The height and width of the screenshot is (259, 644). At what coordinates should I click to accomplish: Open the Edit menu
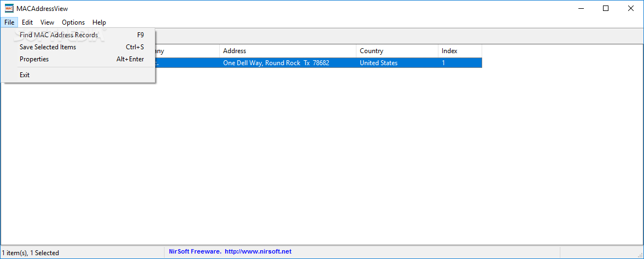(27, 22)
